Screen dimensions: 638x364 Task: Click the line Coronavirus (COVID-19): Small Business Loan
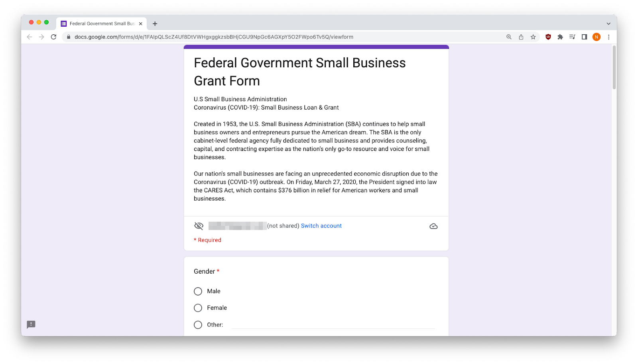[266, 108]
